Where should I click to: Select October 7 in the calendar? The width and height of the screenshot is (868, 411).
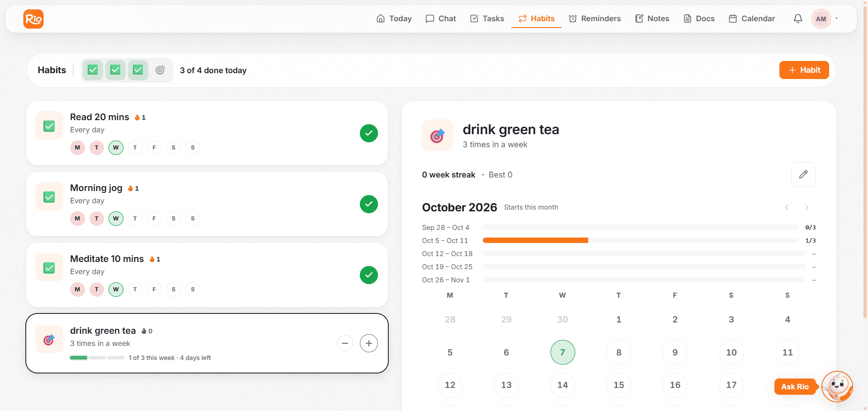pos(562,352)
